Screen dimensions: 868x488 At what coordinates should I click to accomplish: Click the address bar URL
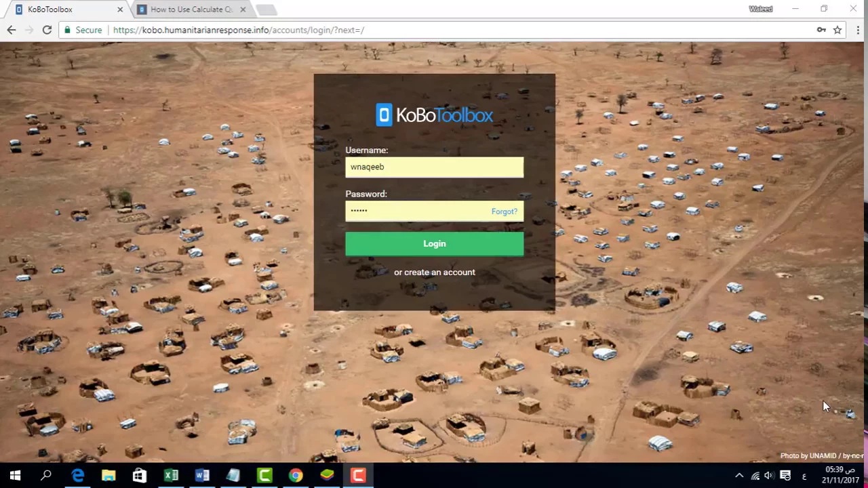pos(239,30)
